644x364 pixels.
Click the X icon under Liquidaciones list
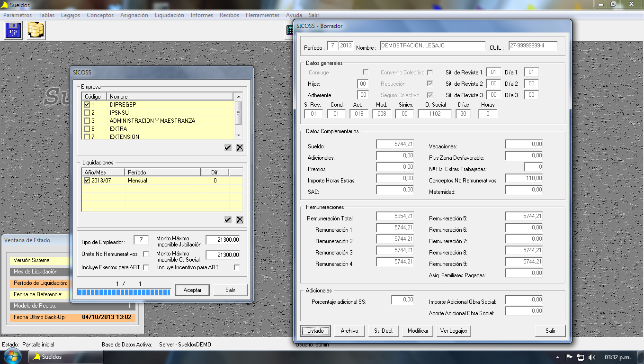click(x=240, y=219)
